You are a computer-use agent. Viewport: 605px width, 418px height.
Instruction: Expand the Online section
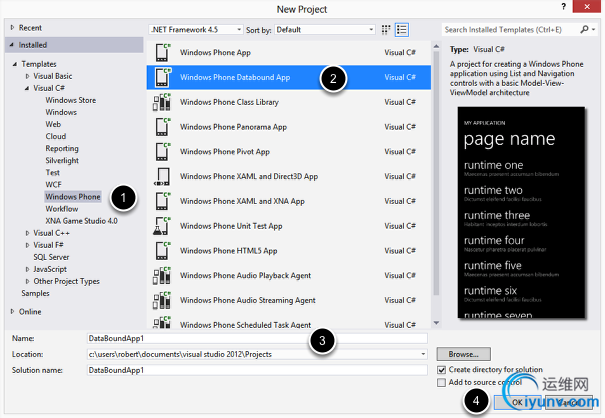[x=12, y=311]
